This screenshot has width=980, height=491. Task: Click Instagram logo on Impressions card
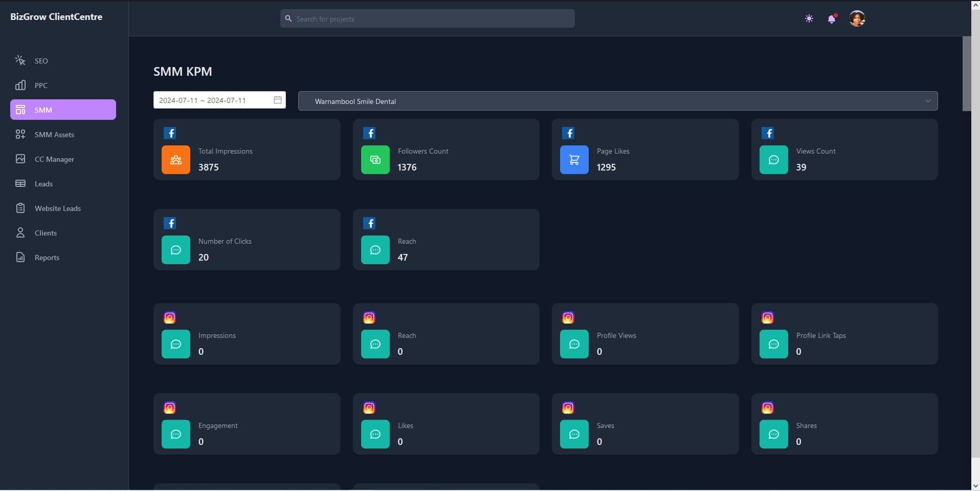(170, 317)
